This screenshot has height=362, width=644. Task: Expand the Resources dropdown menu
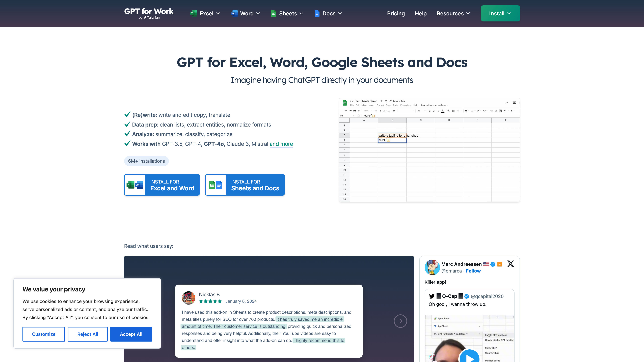pyautogui.click(x=453, y=13)
